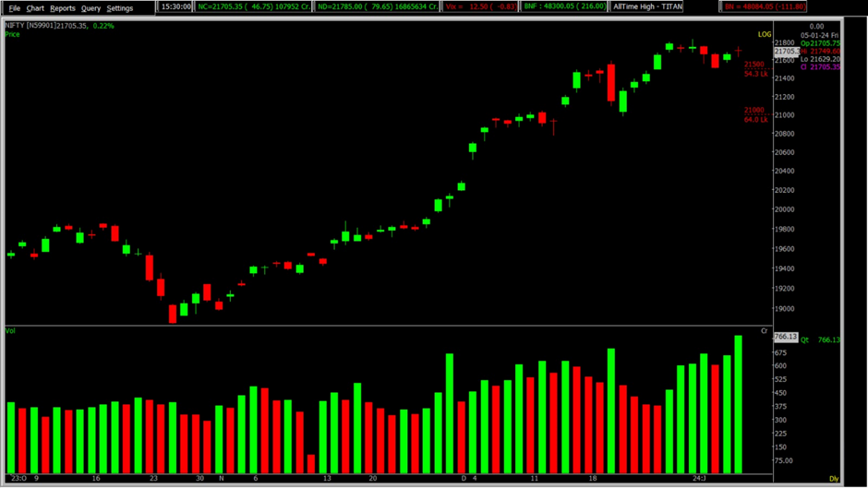The width and height of the screenshot is (868, 488).
Task: Click the 15:30:00 time display
Action: click(175, 6)
